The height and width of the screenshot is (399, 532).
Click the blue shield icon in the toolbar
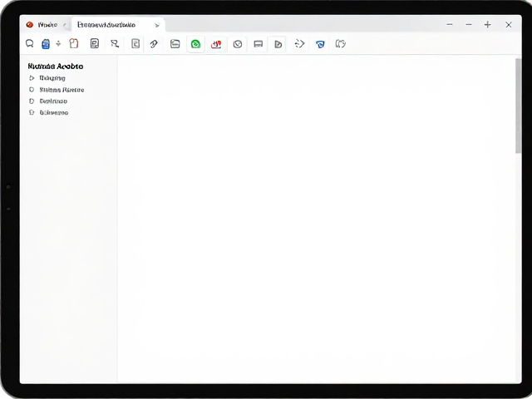[320, 44]
